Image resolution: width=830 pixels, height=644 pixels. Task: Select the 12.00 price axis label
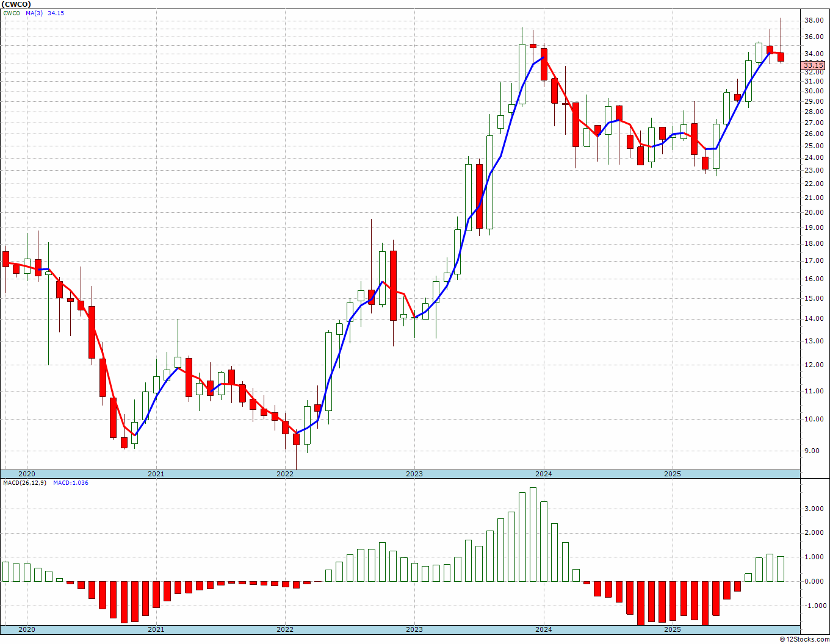click(814, 365)
